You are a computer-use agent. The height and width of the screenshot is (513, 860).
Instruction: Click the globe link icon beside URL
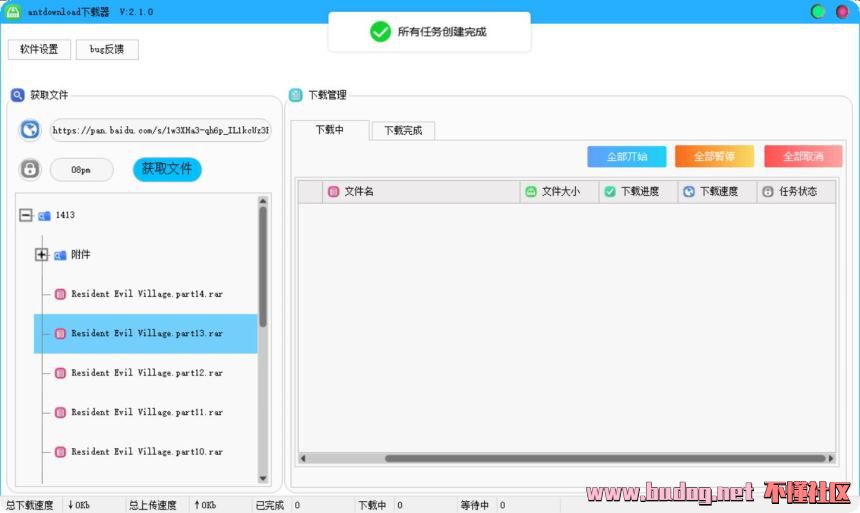(30, 131)
